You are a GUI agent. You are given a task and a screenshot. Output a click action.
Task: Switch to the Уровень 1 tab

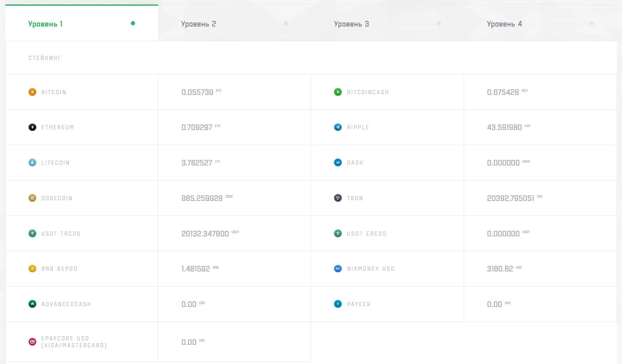82,23
